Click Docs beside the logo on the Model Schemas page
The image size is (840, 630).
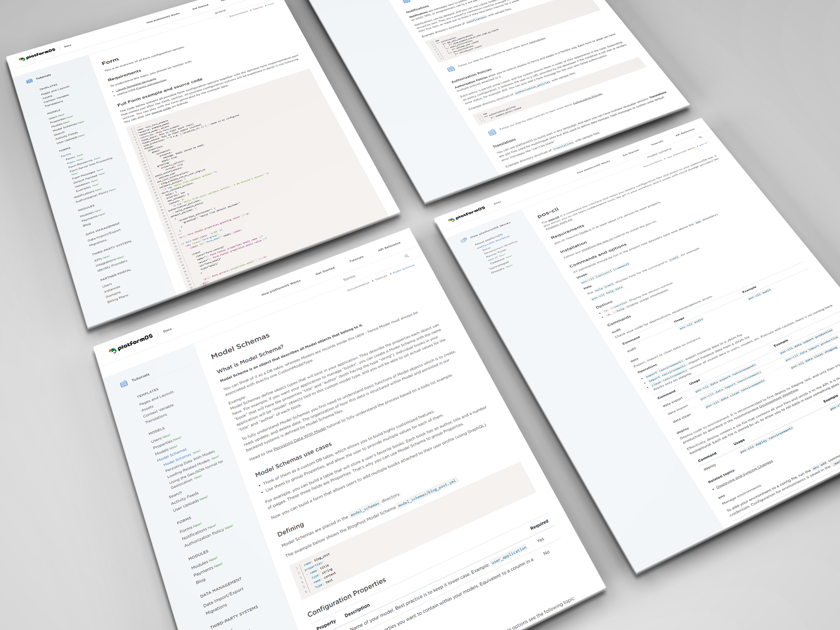pyautogui.click(x=167, y=330)
